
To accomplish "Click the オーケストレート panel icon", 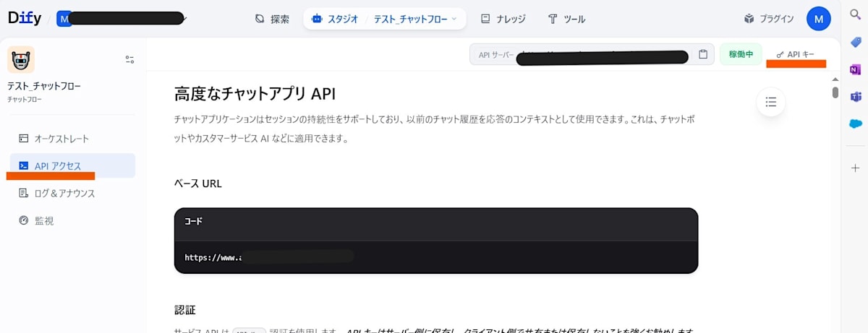I will (x=24, y=138).
